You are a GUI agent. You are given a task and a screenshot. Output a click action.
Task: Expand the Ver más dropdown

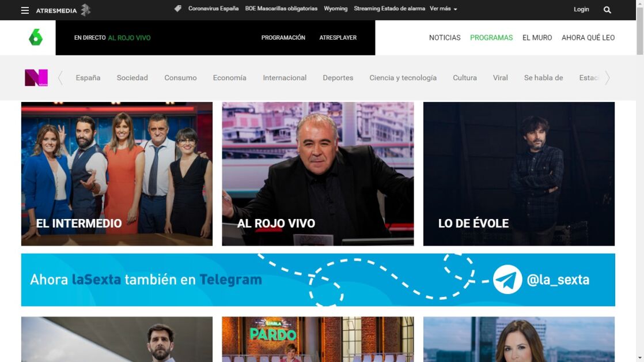point(444,9)
